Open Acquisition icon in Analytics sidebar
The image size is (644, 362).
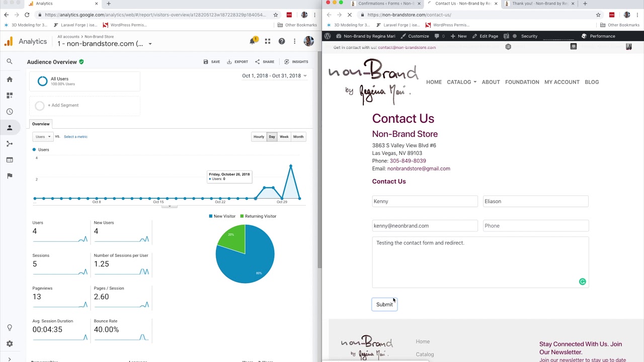9,144
